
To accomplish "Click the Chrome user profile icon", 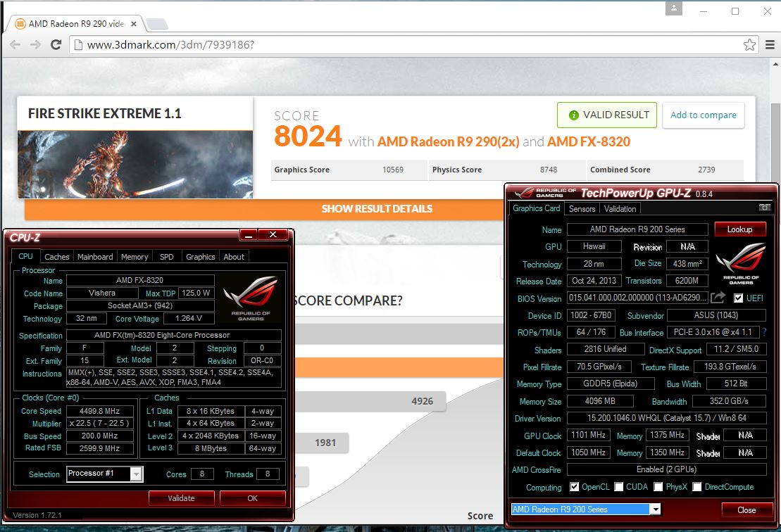I will click(x=673, y=8).
